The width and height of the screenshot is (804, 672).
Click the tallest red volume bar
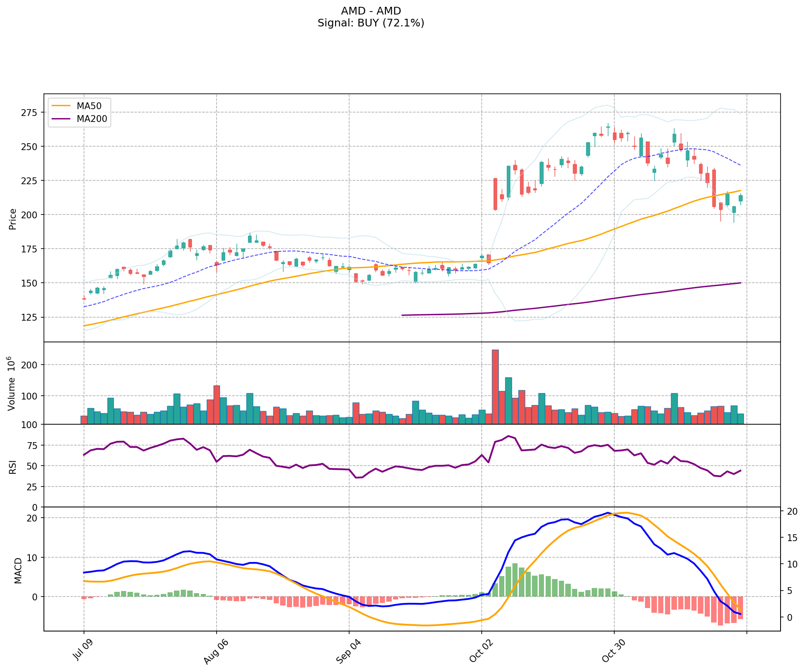tap(495, 386)
